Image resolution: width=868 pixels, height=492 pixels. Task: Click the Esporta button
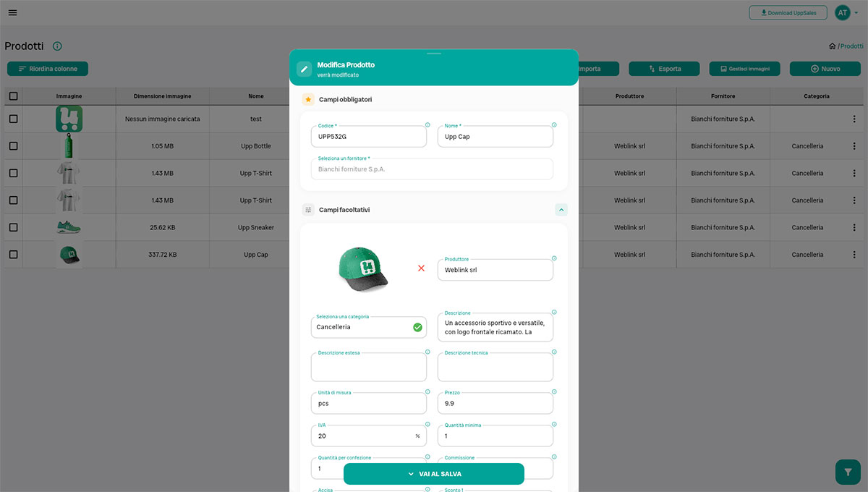pos(663,69)
